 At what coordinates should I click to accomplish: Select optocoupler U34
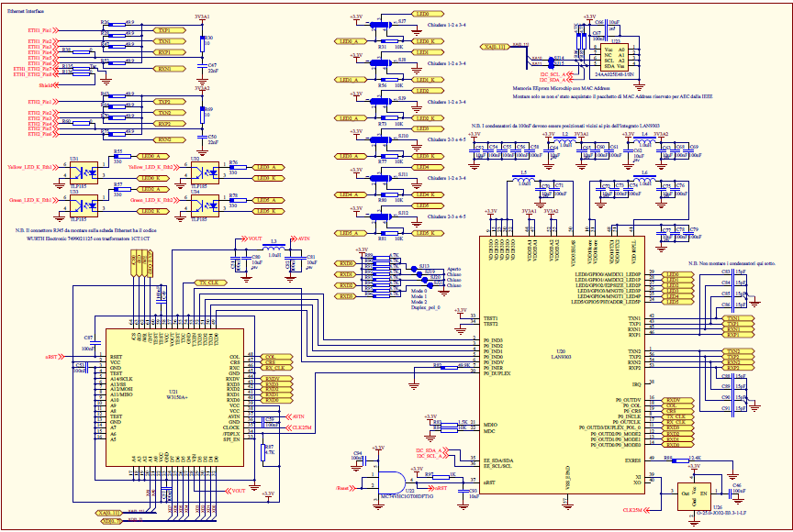[x=205, y=205]
